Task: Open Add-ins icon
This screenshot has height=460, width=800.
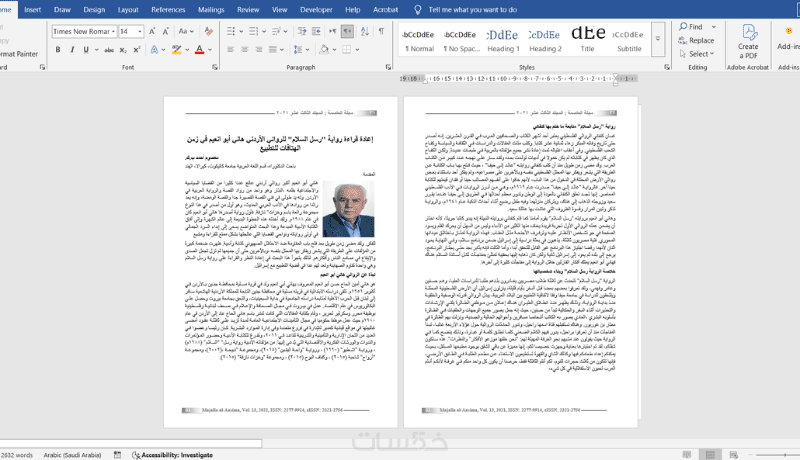Action: pyautogui.click(x=788, y=38)
